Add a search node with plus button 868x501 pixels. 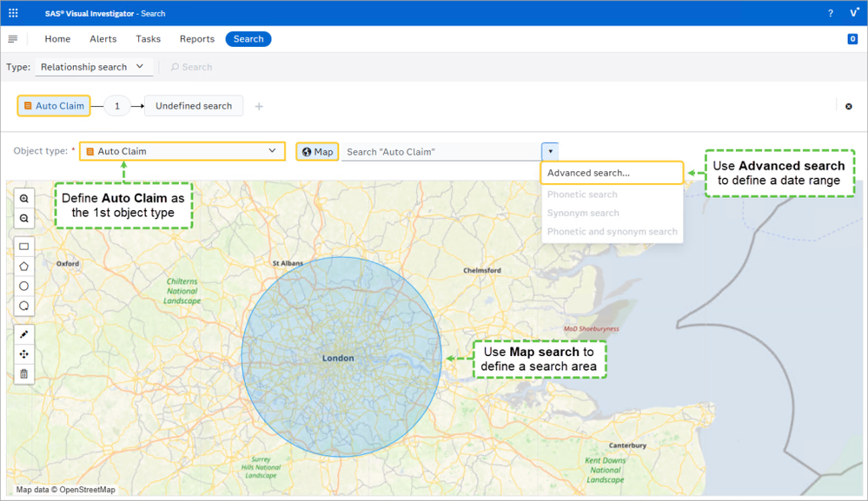pyautogui.click(x=259, y=107)
